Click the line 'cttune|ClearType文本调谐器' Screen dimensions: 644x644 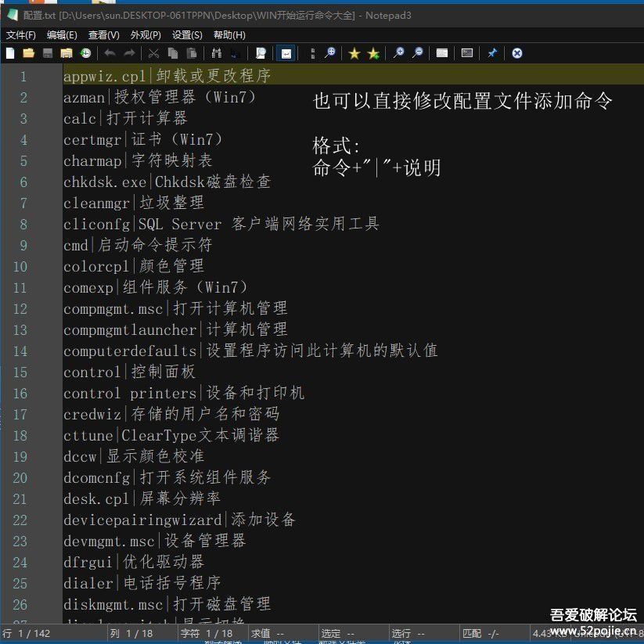(x=171, y=435)
